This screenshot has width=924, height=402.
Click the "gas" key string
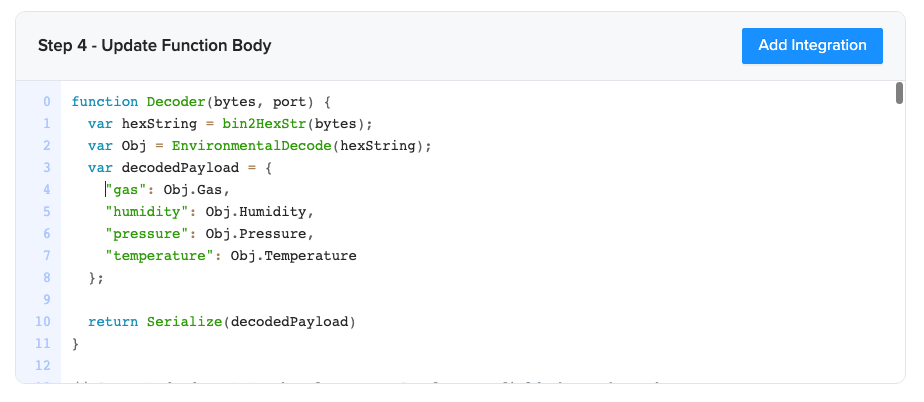tap(126, 190)
